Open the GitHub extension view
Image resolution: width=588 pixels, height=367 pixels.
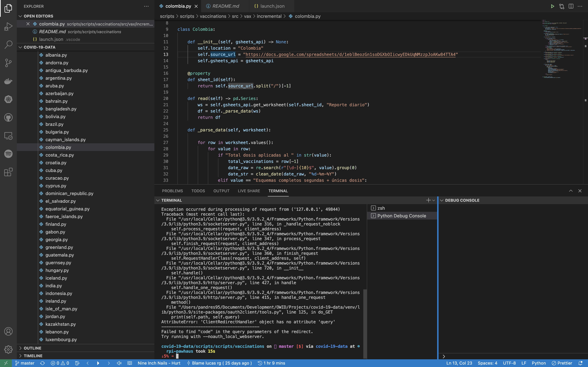click(8, 117)
